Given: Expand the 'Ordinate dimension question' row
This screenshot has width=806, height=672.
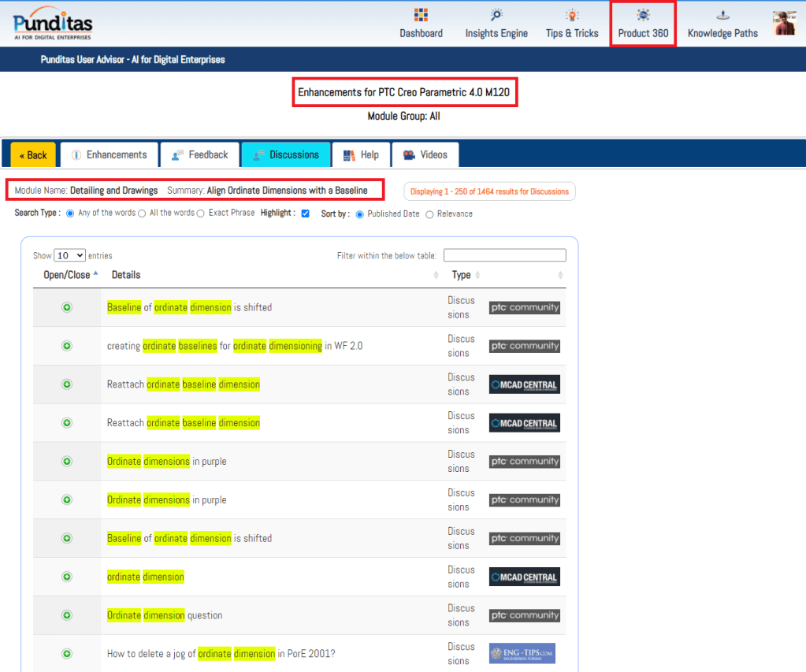Looking at the screenshot, I should pyautogui.click(x=67, y=615).
